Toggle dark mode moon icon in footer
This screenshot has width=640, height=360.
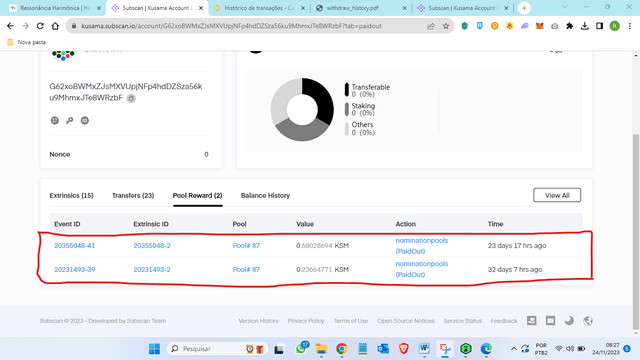point(569,321)
